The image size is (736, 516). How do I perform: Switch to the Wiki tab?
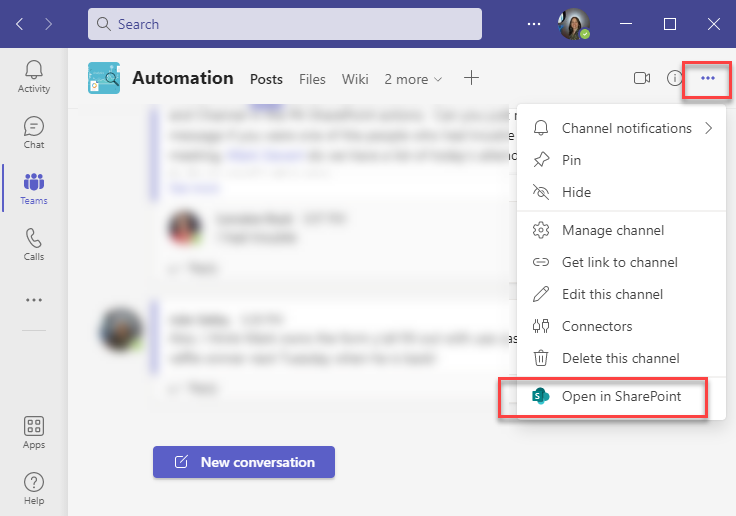355,79
